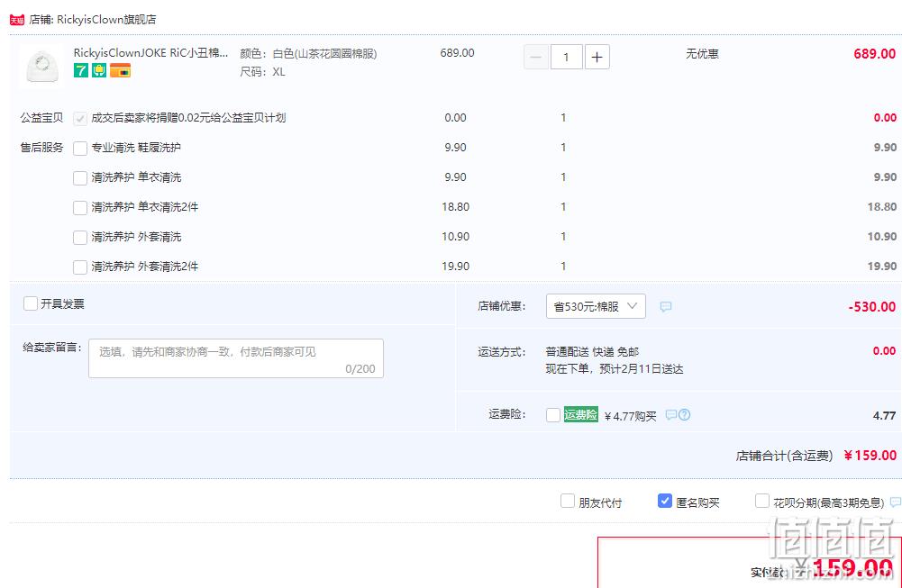
Task: Uncheck the 匿名购买 checkbox
Action: [664, 502]
